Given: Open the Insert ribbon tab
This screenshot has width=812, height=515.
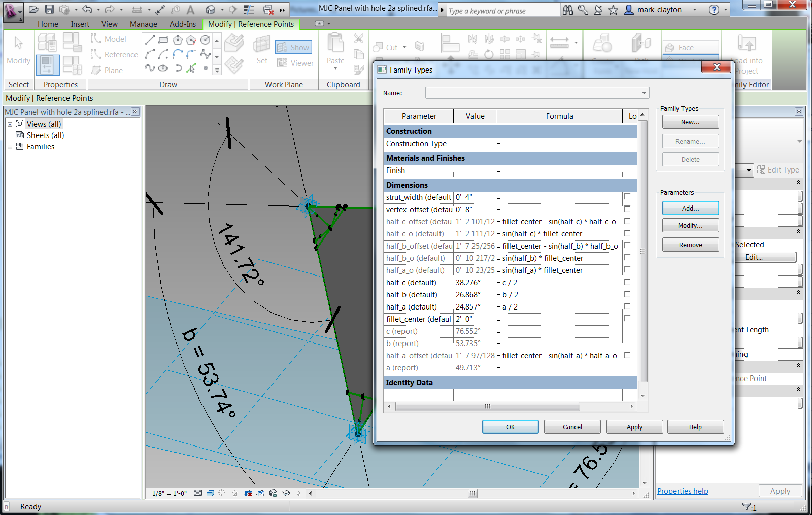Looking at the screenshot, I should tap(80, 24).
